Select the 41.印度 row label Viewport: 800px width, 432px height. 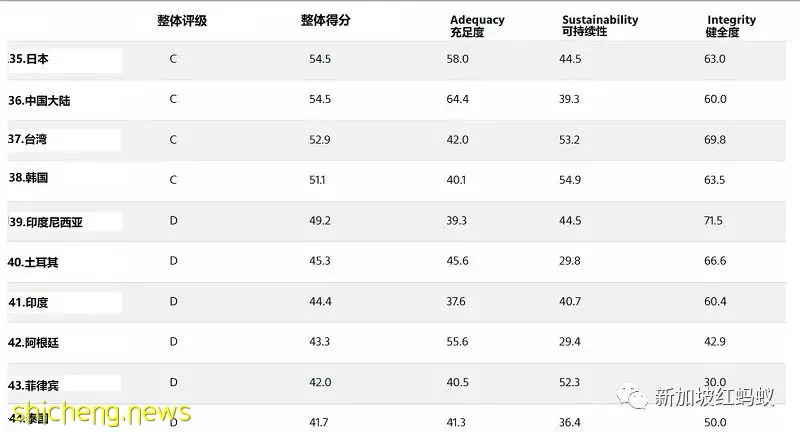[28, 302]
